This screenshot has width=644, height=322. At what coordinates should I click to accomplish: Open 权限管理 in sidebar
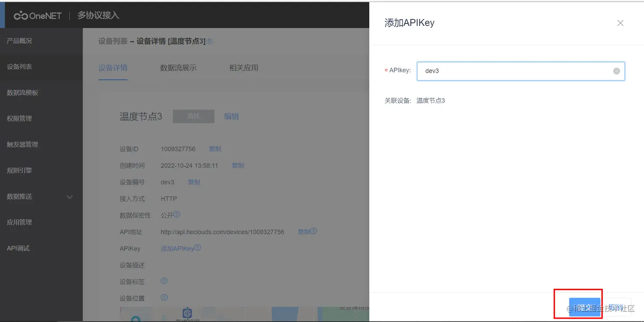pos(20,119)
